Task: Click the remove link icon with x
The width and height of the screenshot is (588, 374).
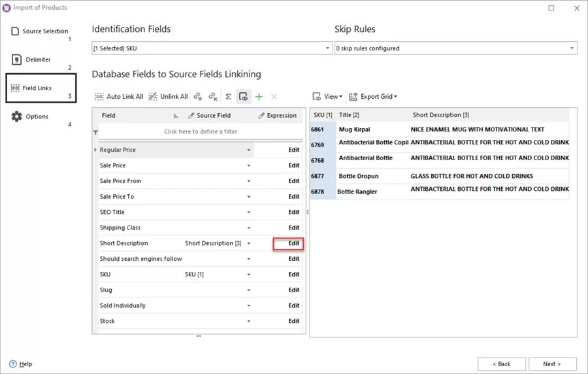Action: coord(213,97)
